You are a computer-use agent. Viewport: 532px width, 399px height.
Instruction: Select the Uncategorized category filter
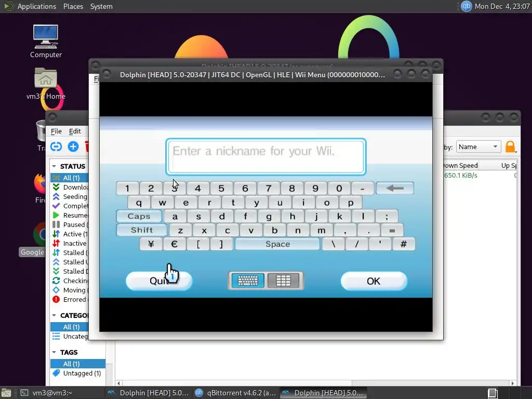70,336
